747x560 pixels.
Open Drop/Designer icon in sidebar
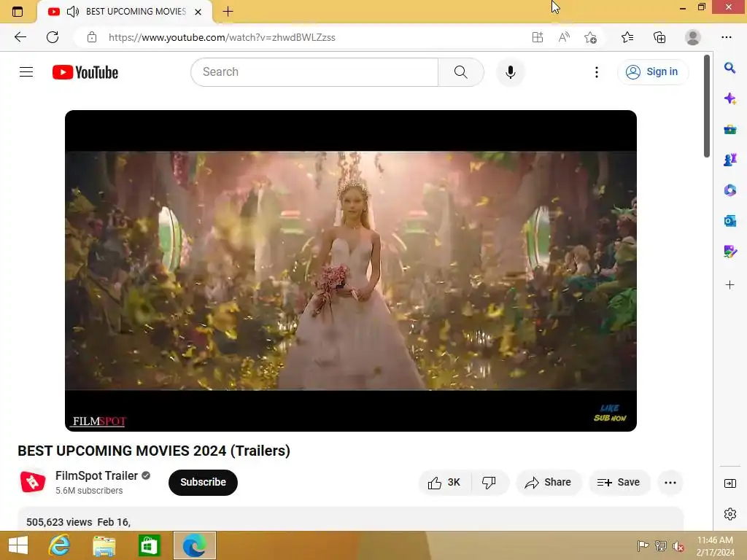click(x=729, y=252)
